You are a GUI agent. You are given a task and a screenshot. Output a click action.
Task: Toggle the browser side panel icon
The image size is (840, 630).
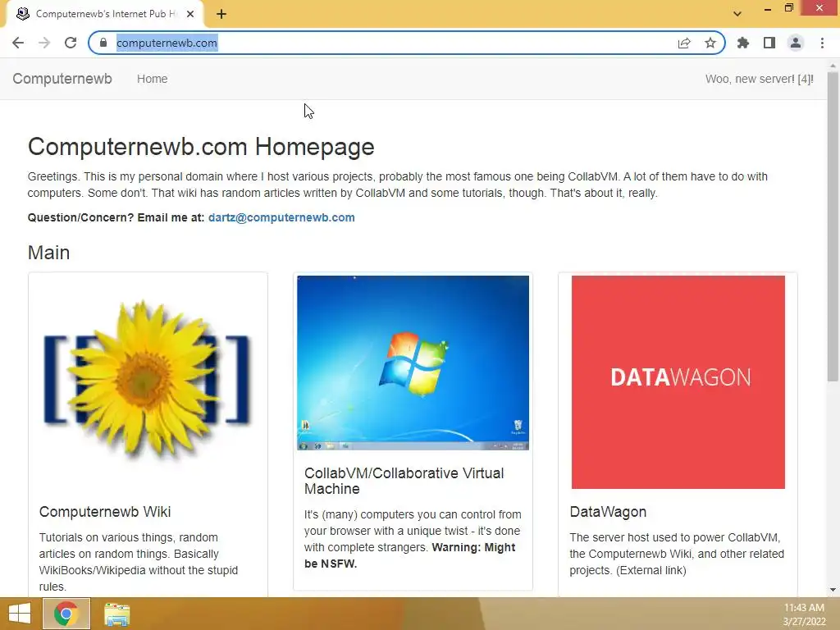(769, 43)
